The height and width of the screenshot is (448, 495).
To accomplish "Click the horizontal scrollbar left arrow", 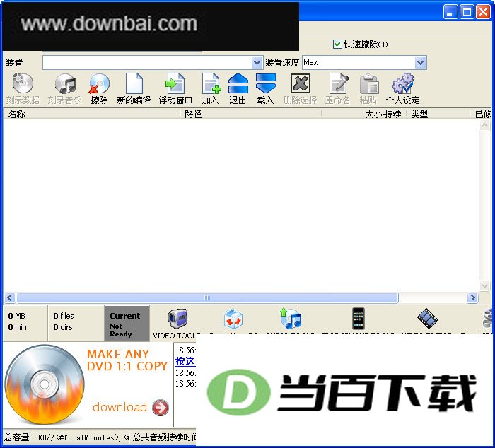I will pos(10,297).
